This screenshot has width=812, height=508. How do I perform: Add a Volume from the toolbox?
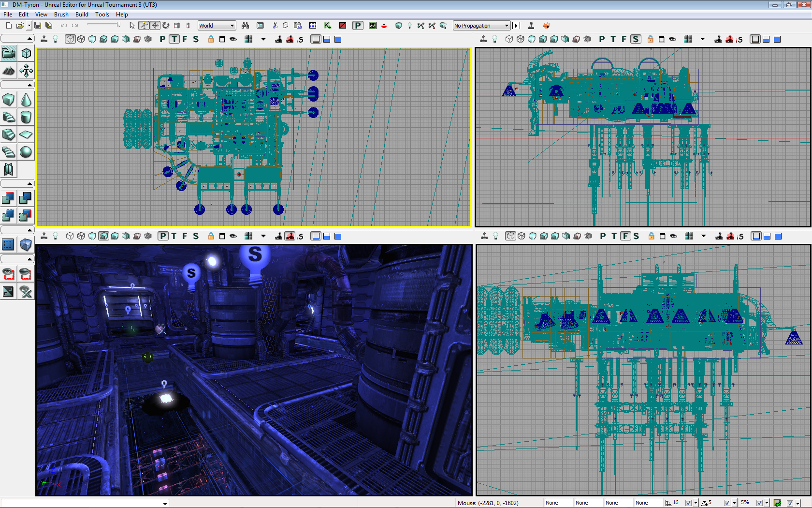pos(26,244)
